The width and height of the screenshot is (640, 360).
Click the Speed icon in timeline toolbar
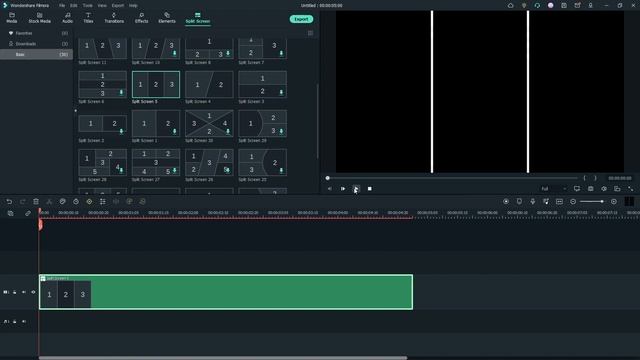[76, 202]
